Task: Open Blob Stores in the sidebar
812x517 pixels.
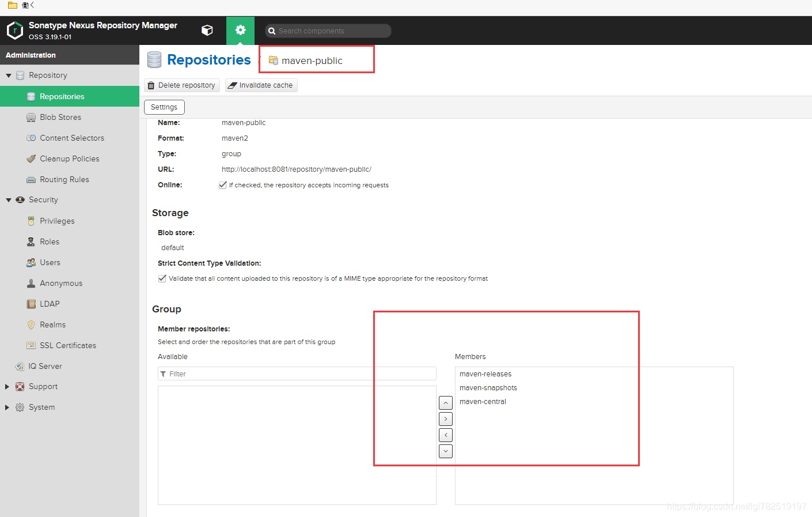Action: pos(70,117)
